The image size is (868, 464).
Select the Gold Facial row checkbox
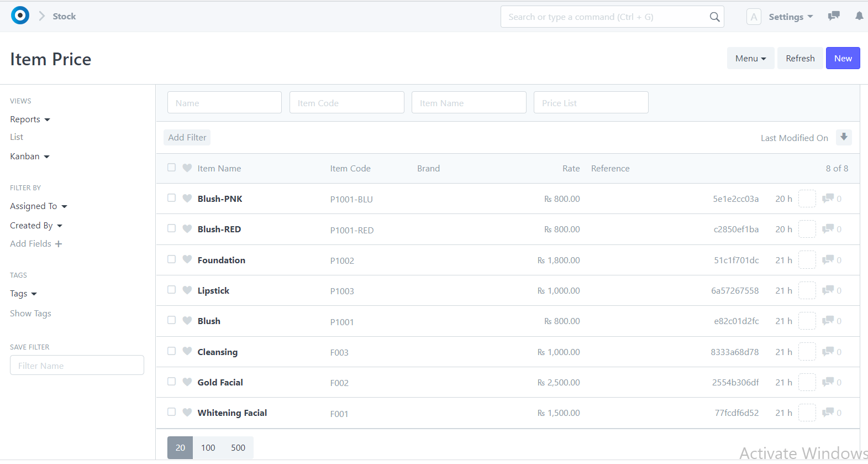click(x=172, y=382)
